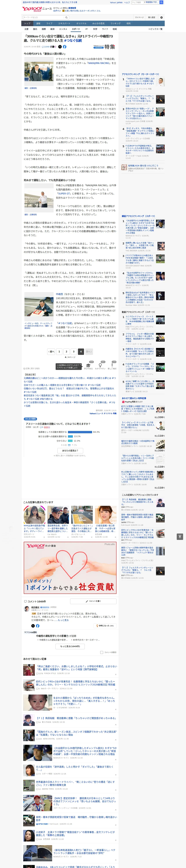Select the 科学 category tab
Image resolution: width=186 pixels, height=868 pixels.
[95, 29]
